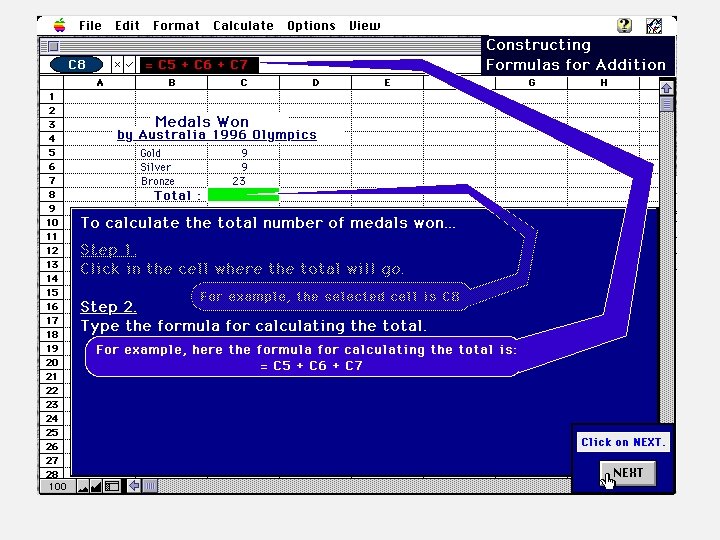
Task: Click the zoom-out small mountains icon
Action: click(x=83, y=486)
